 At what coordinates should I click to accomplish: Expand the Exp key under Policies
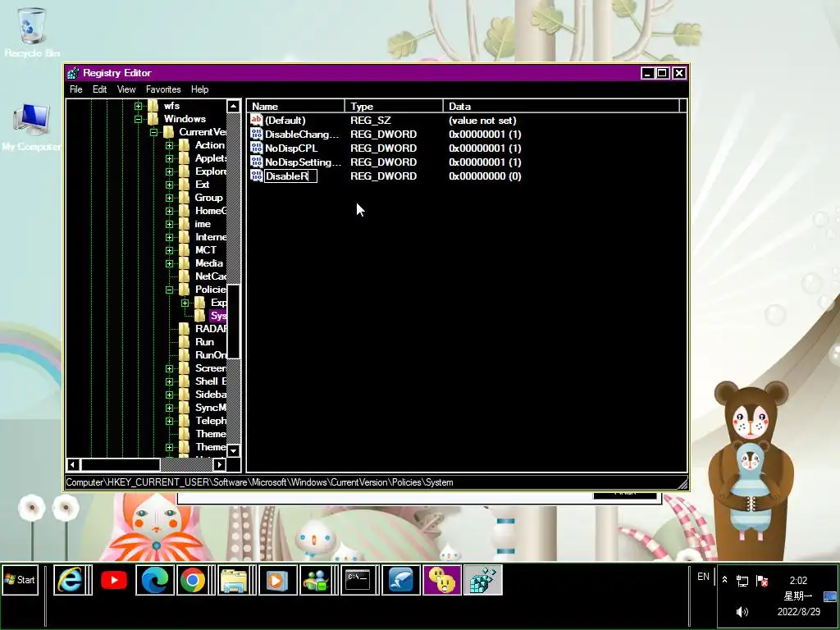[x=185, y=303]
